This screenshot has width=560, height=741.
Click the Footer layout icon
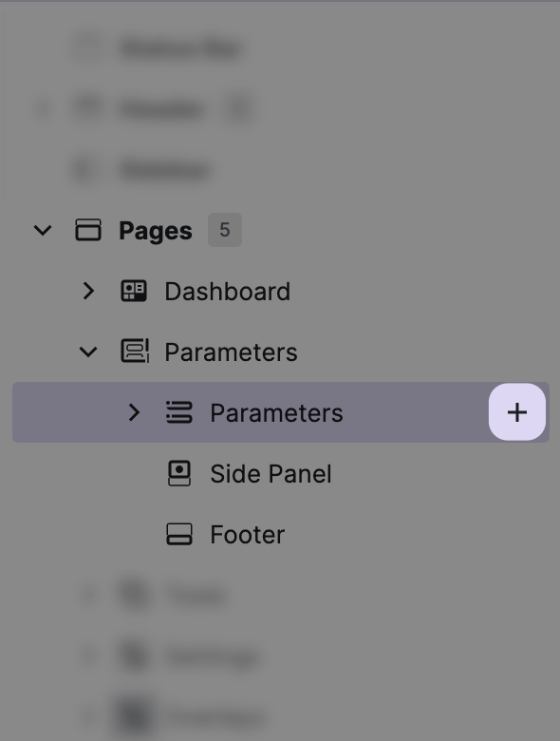179,534
